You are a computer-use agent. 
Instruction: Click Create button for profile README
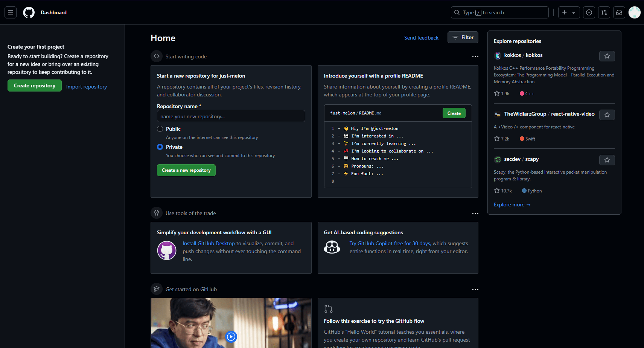click(x=454, y=113)
